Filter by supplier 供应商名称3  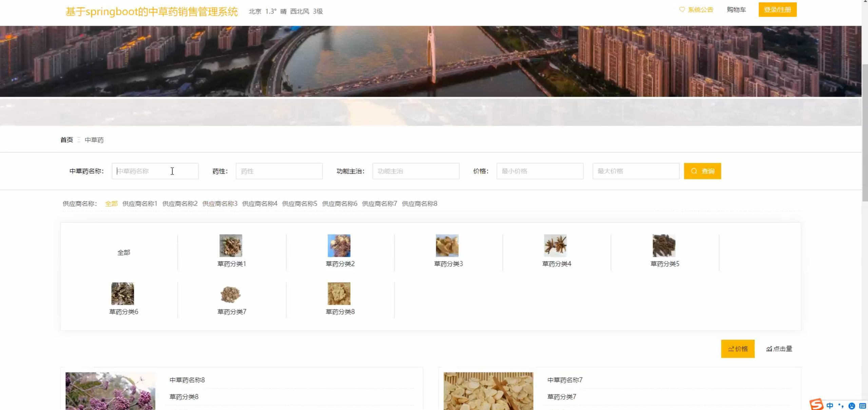219,204
